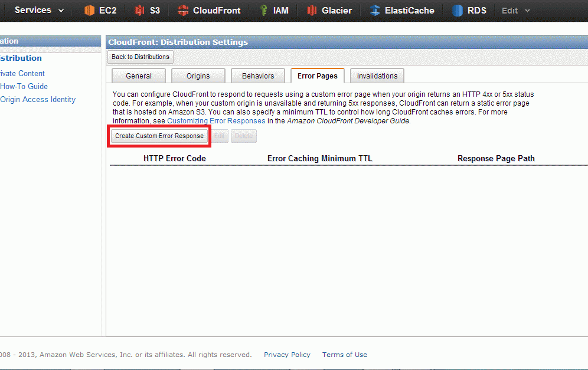Screen dimensions: 588x370
Task: Click the IAM label in navigation bar
Action: point(281,11)
